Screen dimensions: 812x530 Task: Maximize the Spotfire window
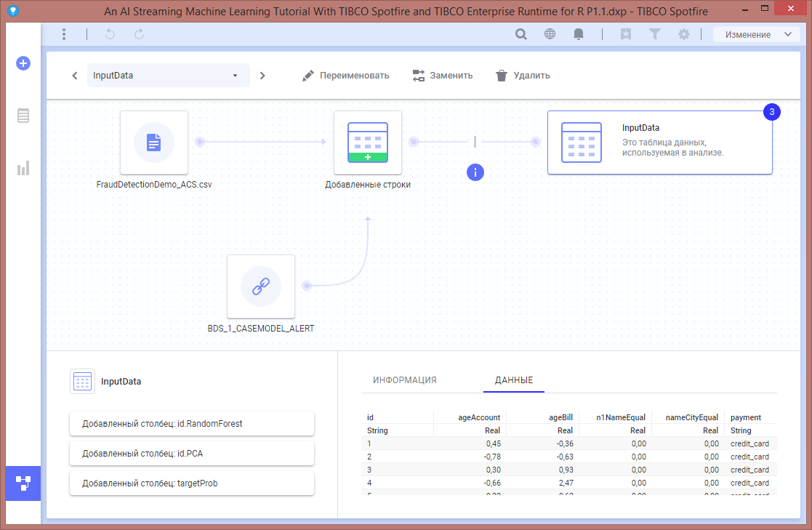[x=764, y=9]
